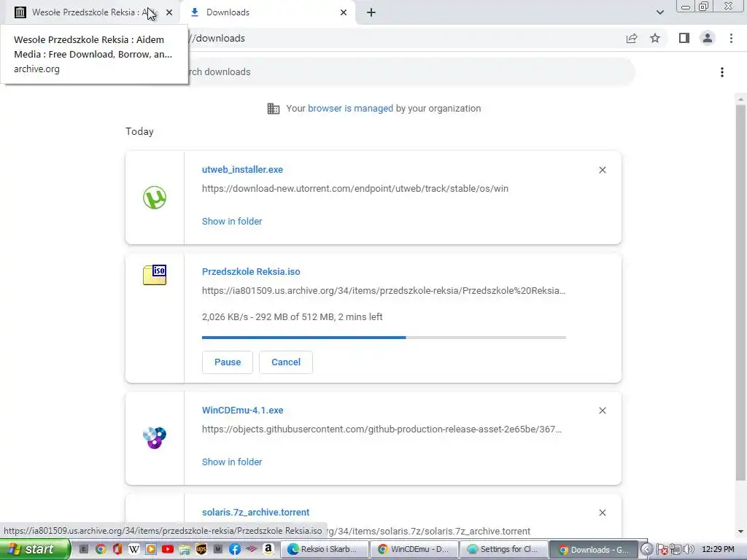Open the profile avatar menu
Image resolution: width=747 pixels, height=560 pixels.
[708, 38]
